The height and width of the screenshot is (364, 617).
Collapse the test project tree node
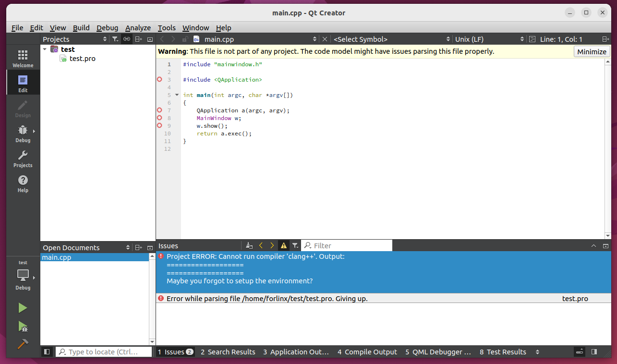click(x=45, y=49)
